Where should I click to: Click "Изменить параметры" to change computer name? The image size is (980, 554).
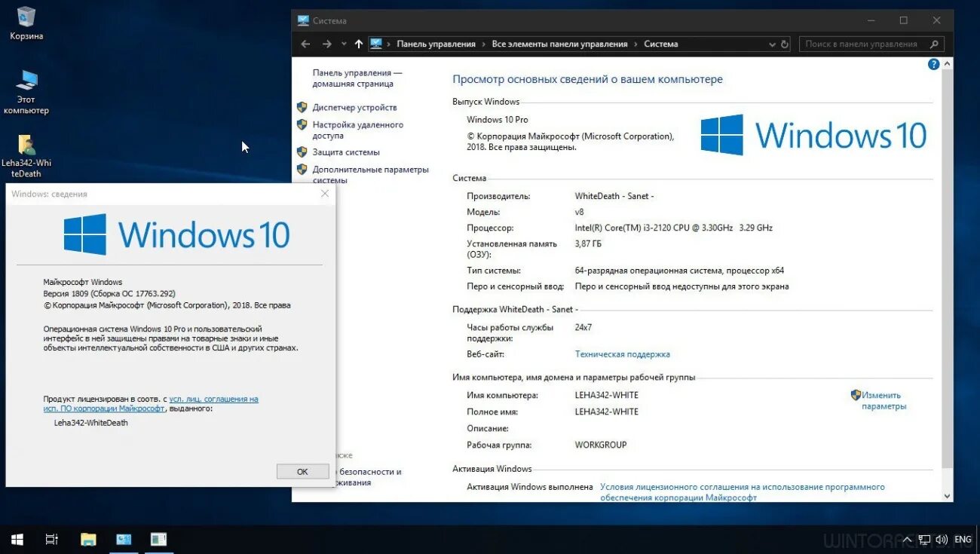pyautogui.click(x=883, y=400)
